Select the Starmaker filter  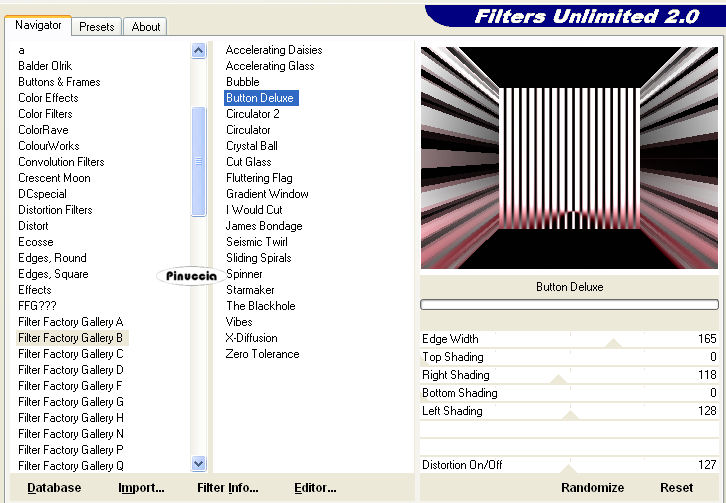(x=250, y=290)
